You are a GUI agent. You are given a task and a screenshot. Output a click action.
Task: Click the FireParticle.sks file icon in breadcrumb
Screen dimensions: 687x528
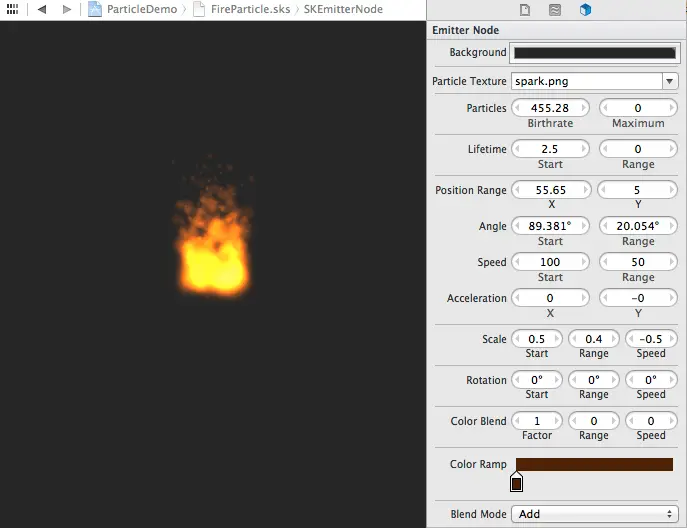[199, 9]
